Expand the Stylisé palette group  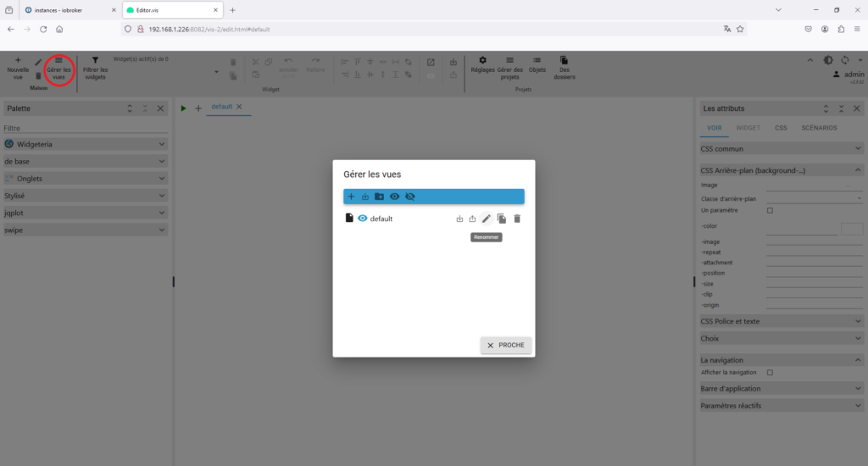(86, 196)
